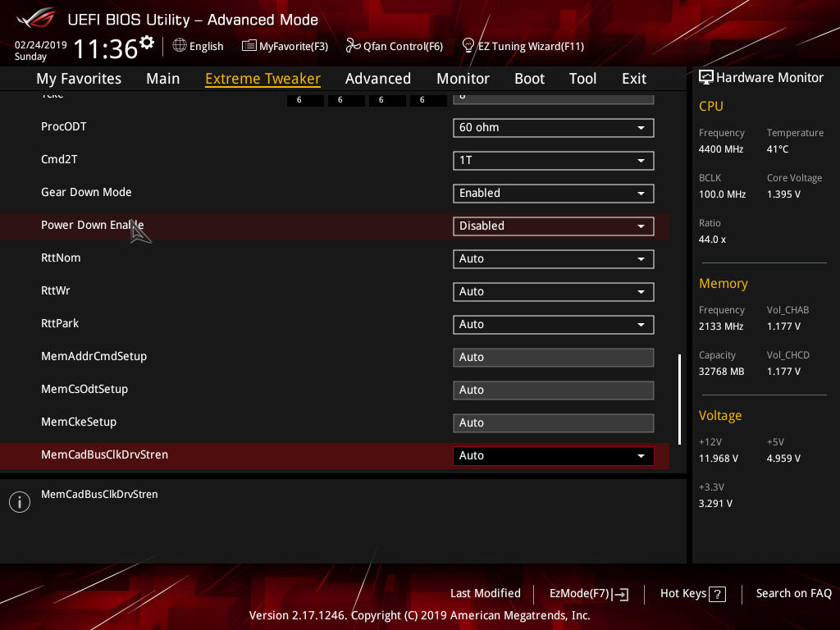This screenshot has width=840, height=630.
Task: Click the Last Modified button
Action: (486, 594)
